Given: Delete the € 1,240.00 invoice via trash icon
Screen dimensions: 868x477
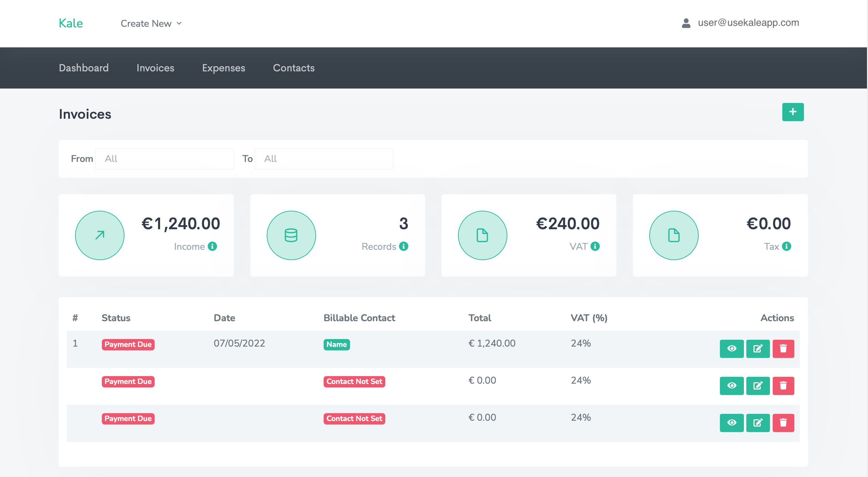Looking at the screenshot, I should (783, 349).
